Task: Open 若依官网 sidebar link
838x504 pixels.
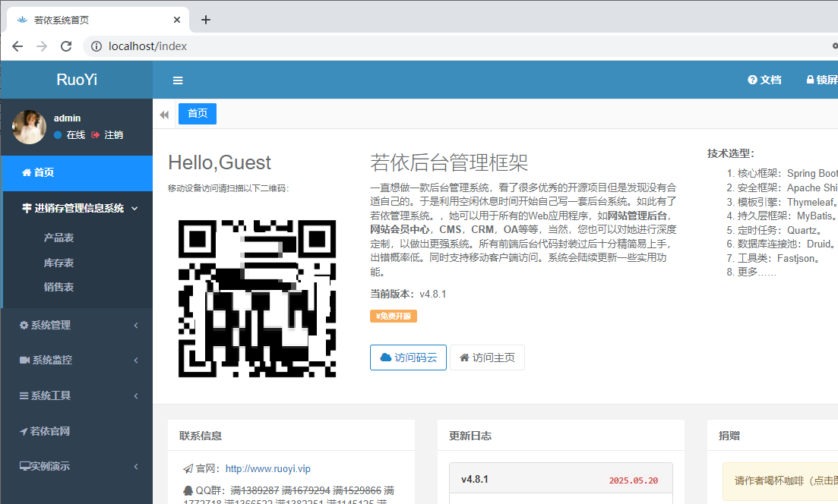Action: (77, 431)
